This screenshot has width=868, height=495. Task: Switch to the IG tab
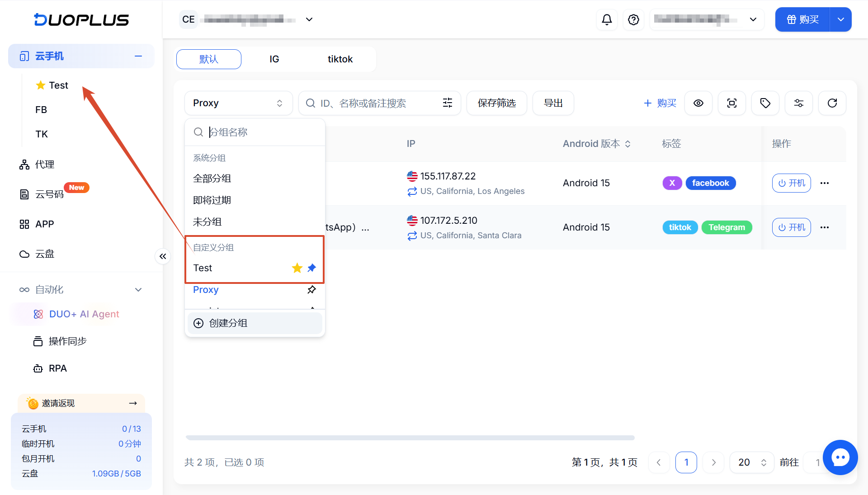click(274, 59)
